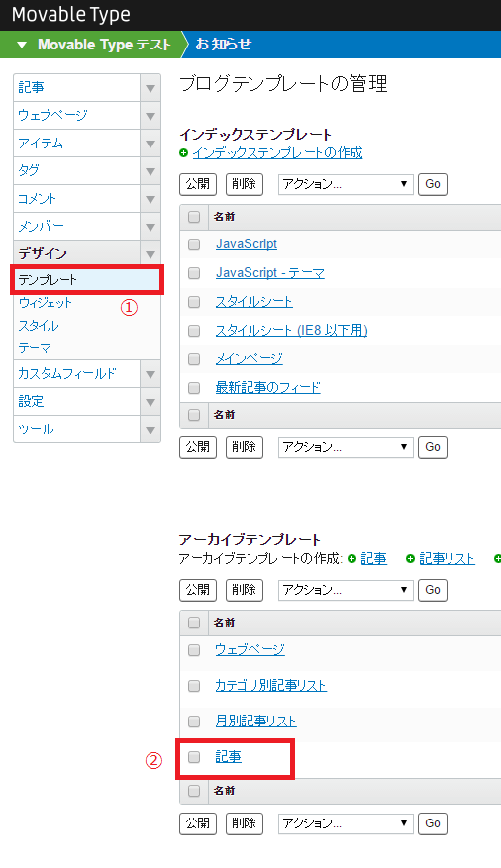Expand the カスタムフィールド sidebar menu arrow
This screenshot has height=868, width=501.
coord(150,374)
